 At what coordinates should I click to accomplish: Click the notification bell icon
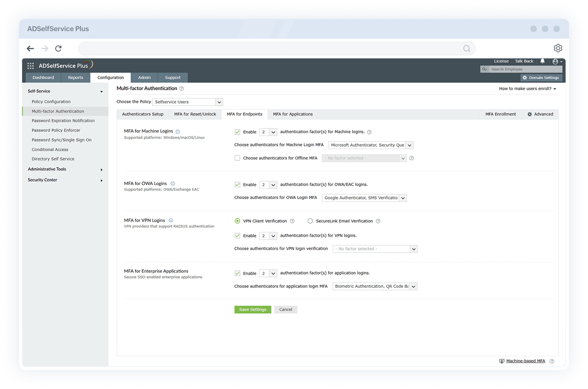[543, 61]
